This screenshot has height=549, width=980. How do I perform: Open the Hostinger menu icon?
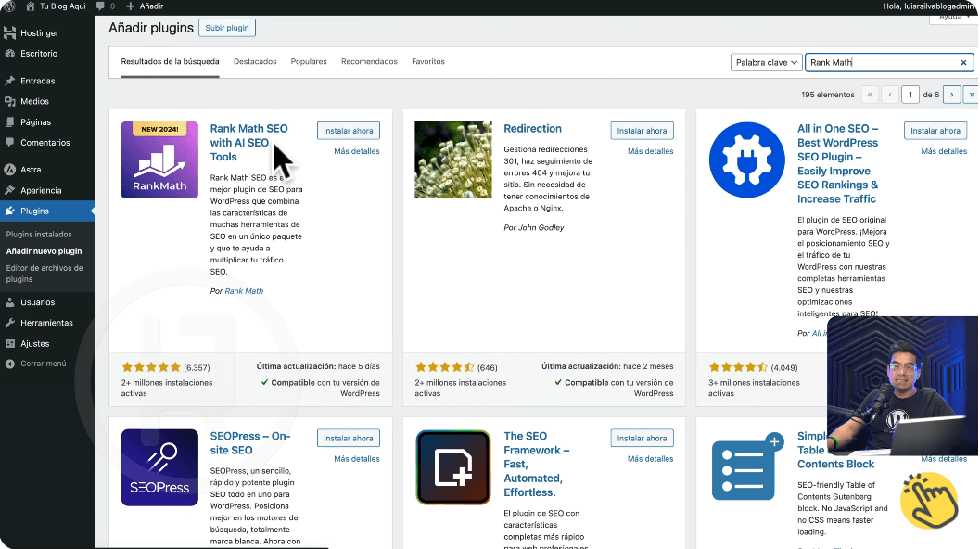[x=9, y=32]
